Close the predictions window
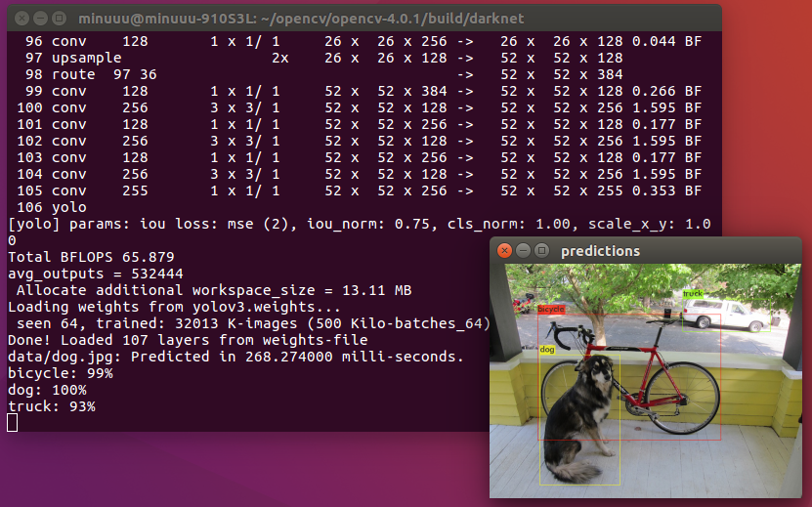The image size is (812, 507). tap(504, 251)
